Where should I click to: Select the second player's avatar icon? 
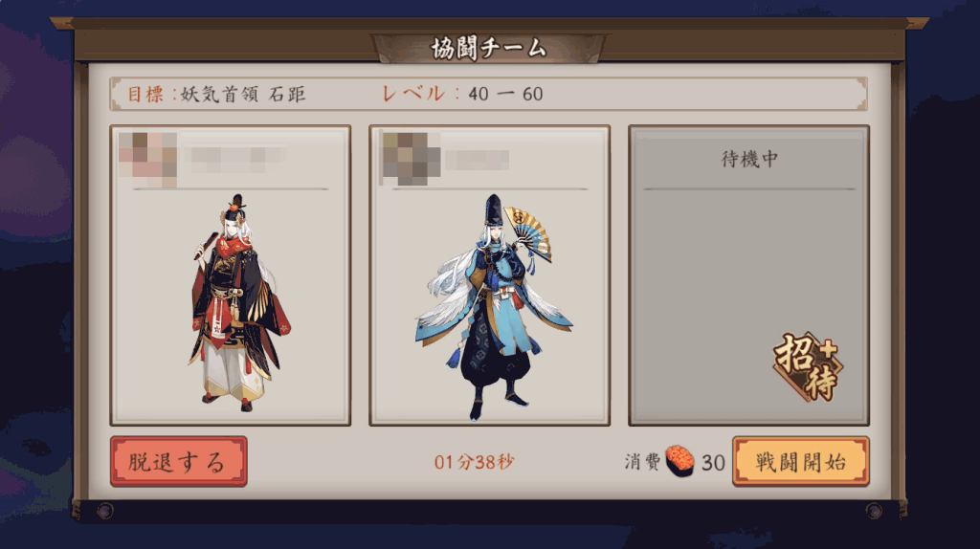point(411,159)
